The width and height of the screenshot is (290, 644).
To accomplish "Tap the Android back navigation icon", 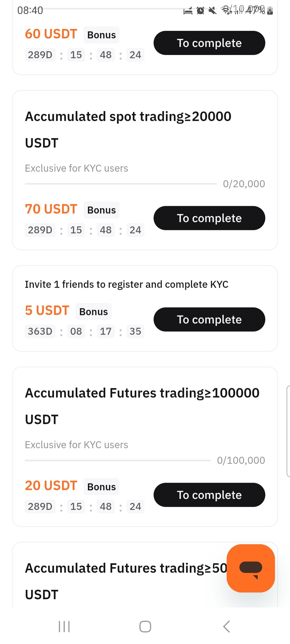I will click(x=226, y=627).
